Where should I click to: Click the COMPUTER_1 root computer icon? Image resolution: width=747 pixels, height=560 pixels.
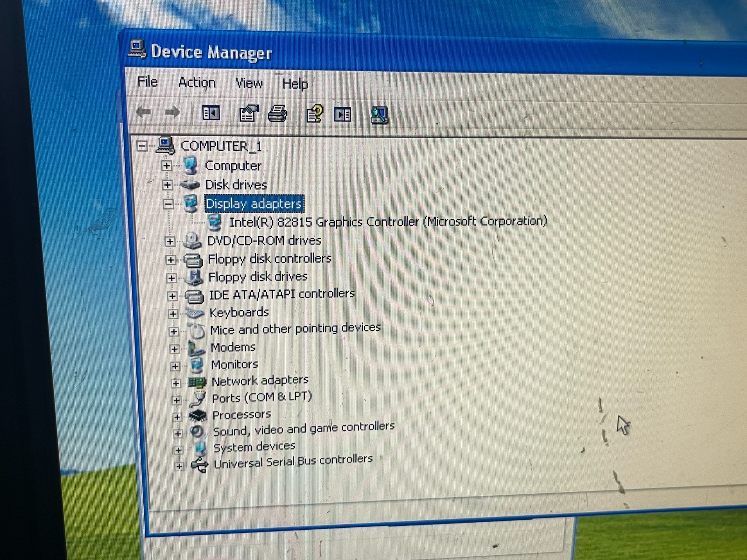tap(165, 145)
